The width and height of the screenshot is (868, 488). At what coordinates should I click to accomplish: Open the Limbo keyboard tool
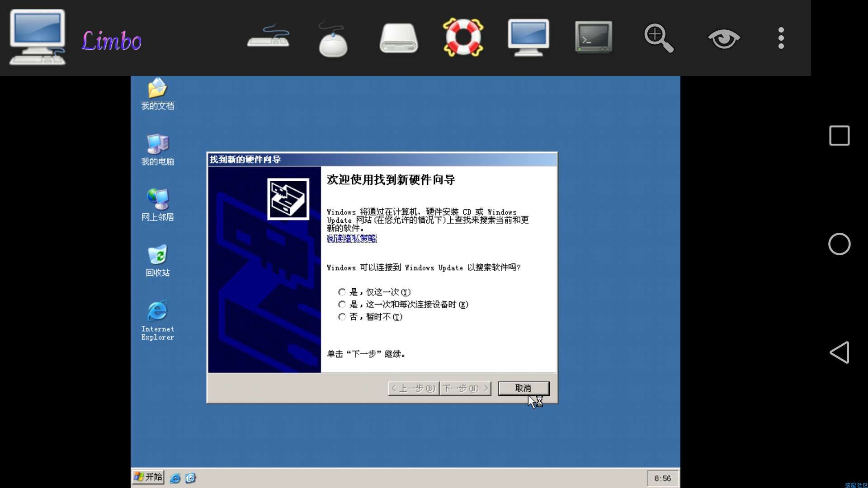coord(268,36)
